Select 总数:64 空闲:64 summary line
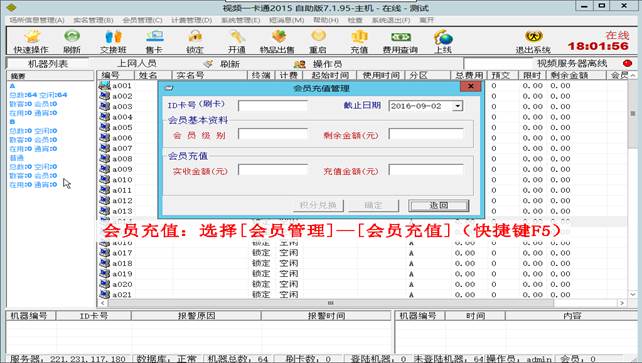 (x=38, y=95)
